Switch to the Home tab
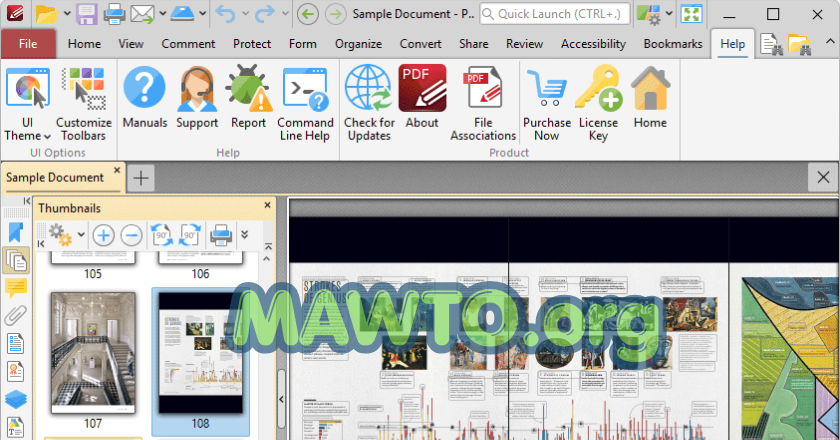840x440 pixels. (84, 44)
